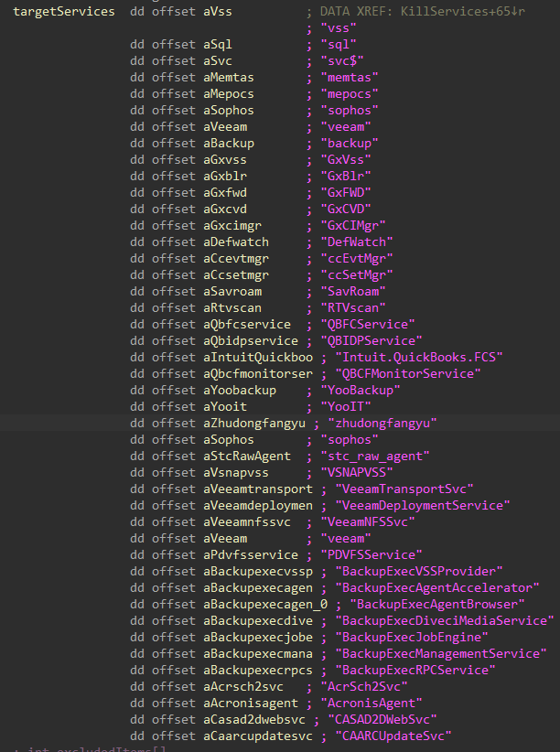Select the "GxVss" string comment

click(x=346, y=160)
